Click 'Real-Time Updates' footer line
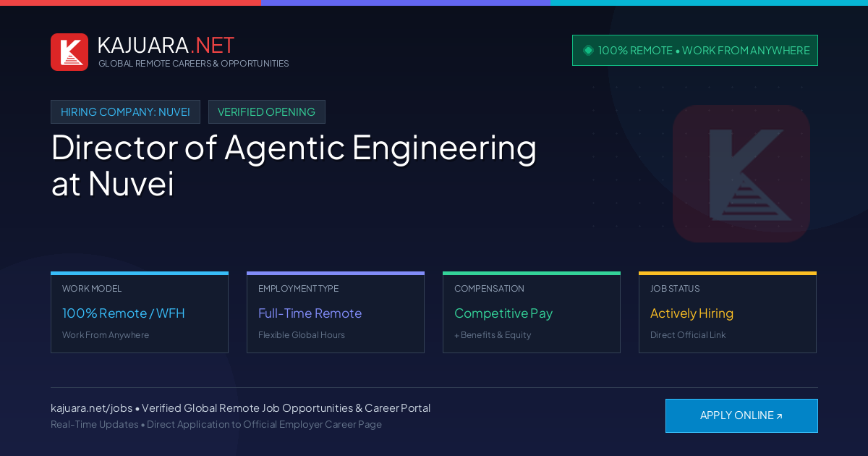 coord(216,425)
